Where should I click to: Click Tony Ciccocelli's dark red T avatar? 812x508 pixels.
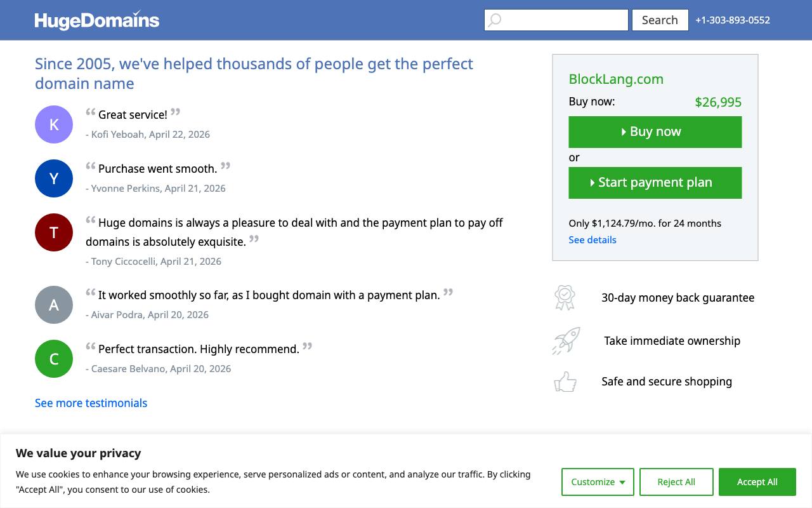(x=54, y=232)
